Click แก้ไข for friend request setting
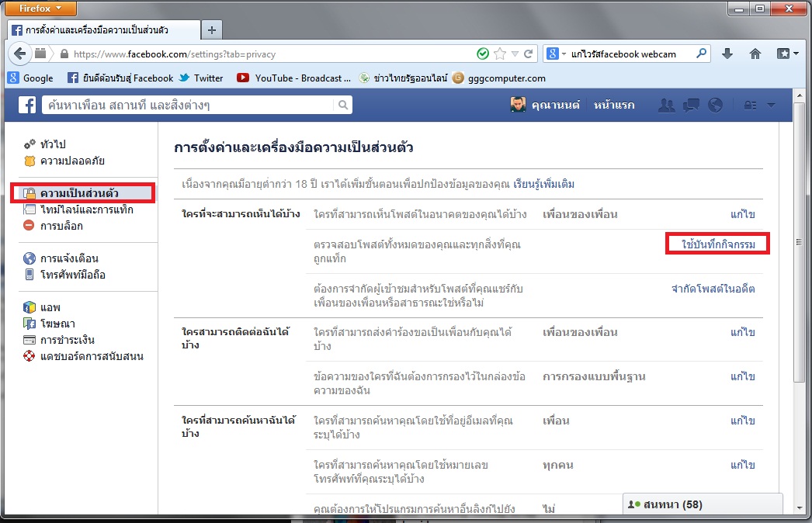This screenshot has height=523, width=812. click(x=743, y=332)
